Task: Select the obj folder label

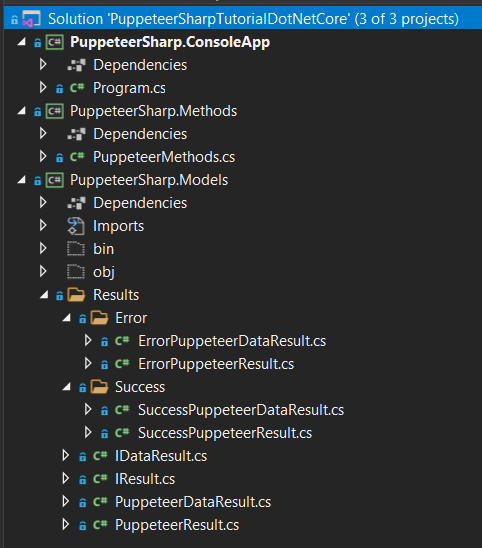Action: pyautogui.click(x=104, y=273)
